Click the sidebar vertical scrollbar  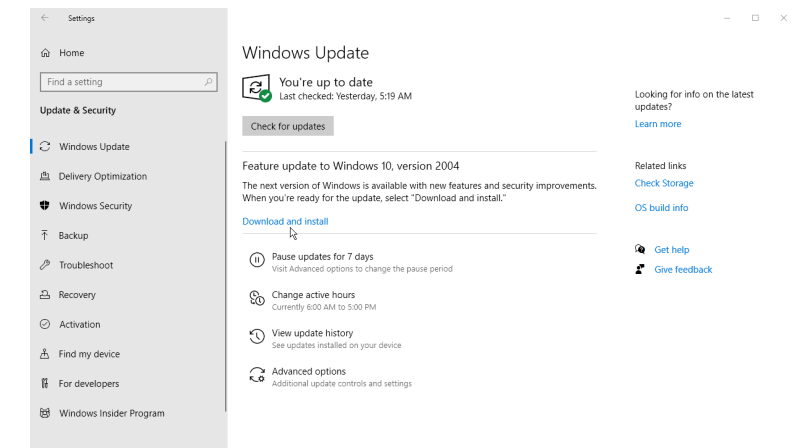pyautogui.click(x=225, y=276)
